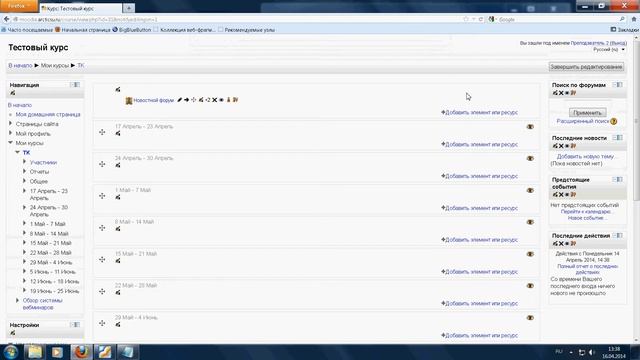Open Расширенный поиск link
The width and height of the screenshot is (640, 360).
point(583,121)
